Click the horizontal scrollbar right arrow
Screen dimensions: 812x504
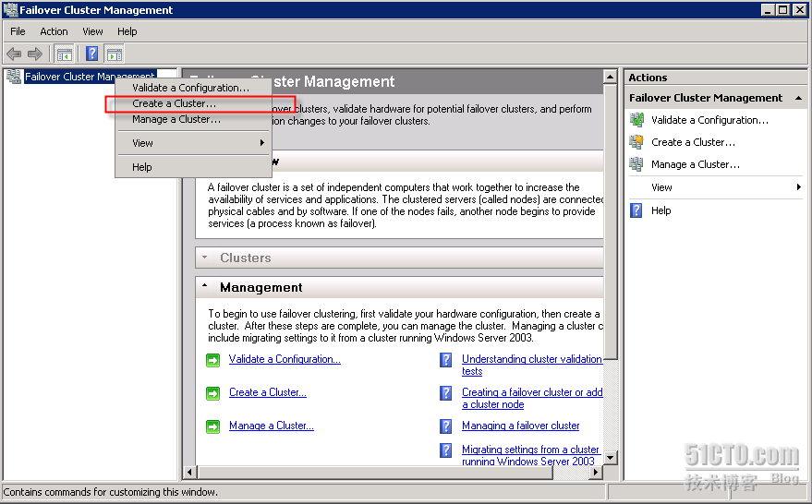[596, 472]
